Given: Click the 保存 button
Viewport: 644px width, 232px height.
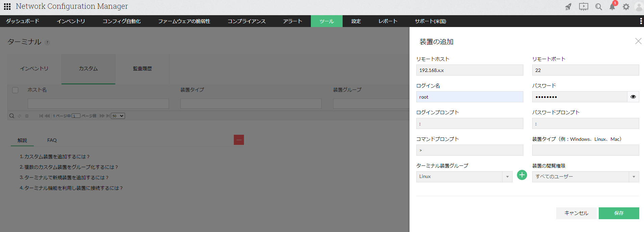Looking at the screenshot, I should (x=619, y=213).
